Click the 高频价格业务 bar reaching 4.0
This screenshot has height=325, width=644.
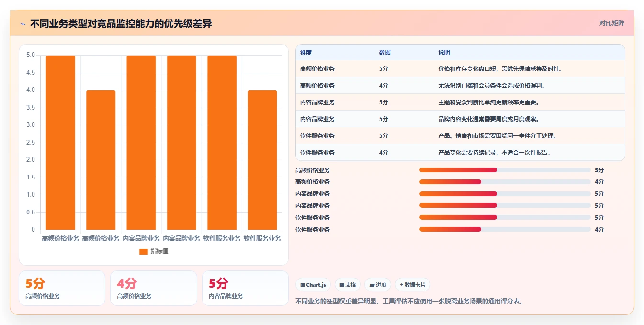pyautogui.click(x=101, y=160)
